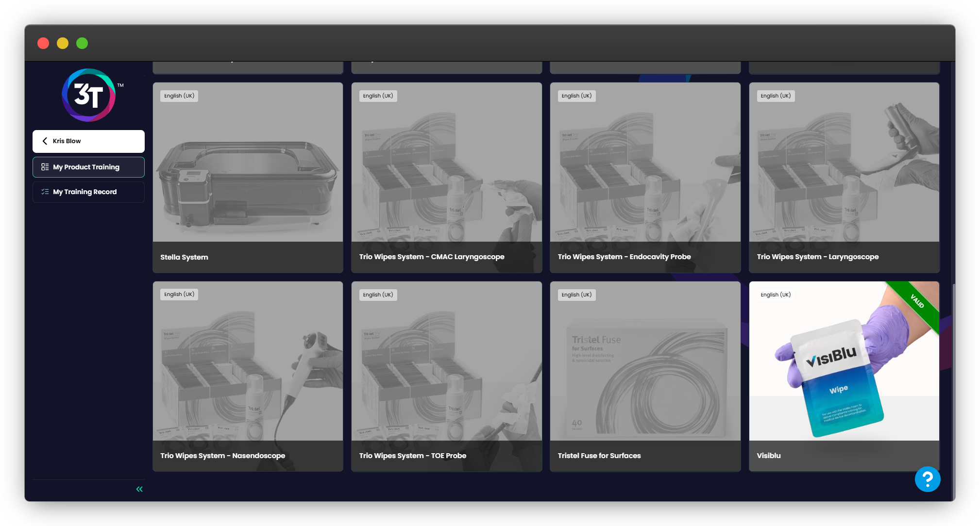Click the yellow minimize window button
Viewport: 980px width, 526px height.
click(x=63, y=43)
